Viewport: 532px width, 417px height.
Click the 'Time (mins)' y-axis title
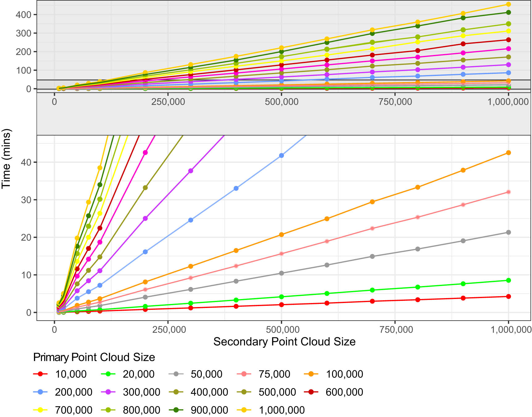[6, 158]
